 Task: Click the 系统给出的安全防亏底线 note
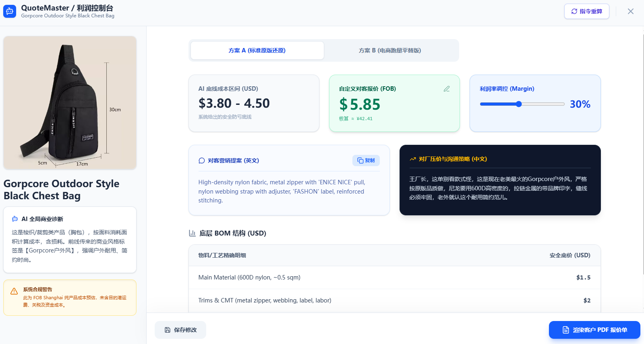pos(225,117)
